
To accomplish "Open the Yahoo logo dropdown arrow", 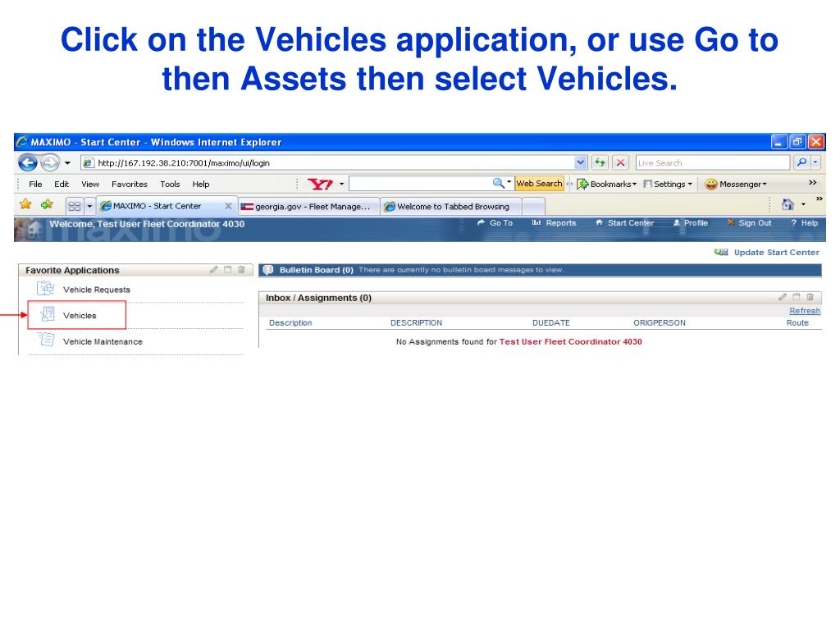I will 341,185.
